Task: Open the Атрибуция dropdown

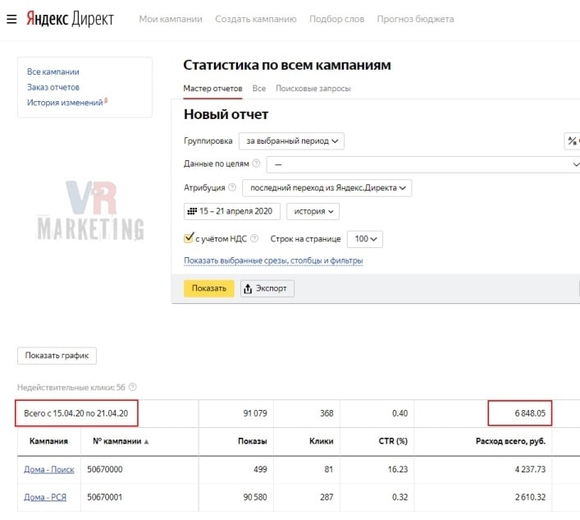Action: pyautogui.click(x=327, y=188)
